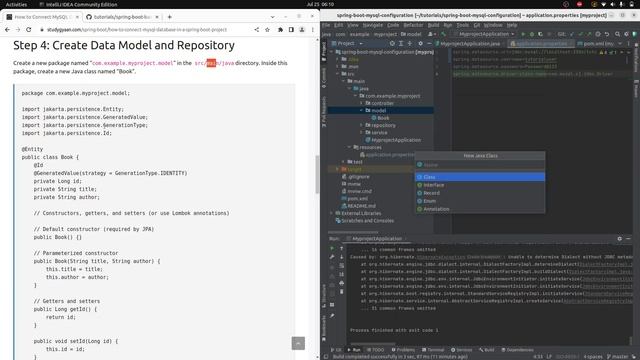The image size is (640, 360).
Task: Select MyprojectApplication in the project tree
Action: click(x=393, y=140)
